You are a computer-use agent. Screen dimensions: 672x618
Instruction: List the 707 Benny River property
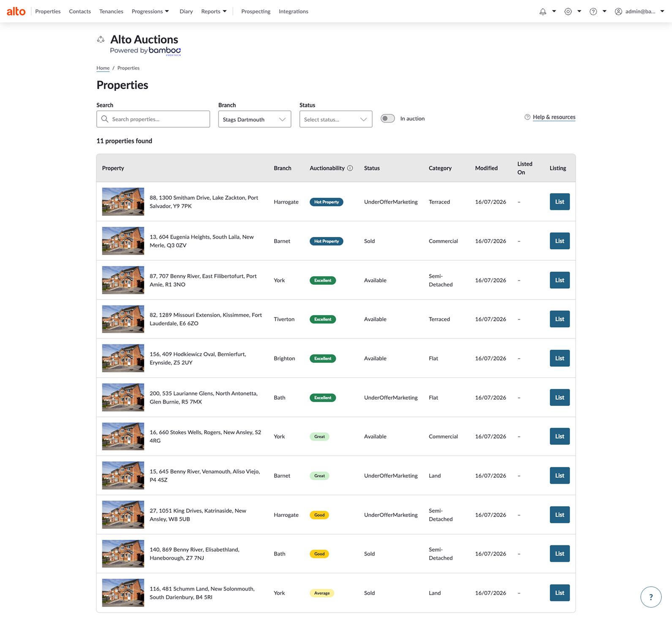pyautogui.click(x=560, y=280)
